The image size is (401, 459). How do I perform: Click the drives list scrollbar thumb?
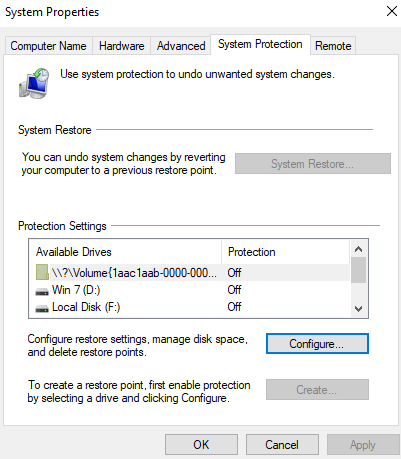pos(359,270)
